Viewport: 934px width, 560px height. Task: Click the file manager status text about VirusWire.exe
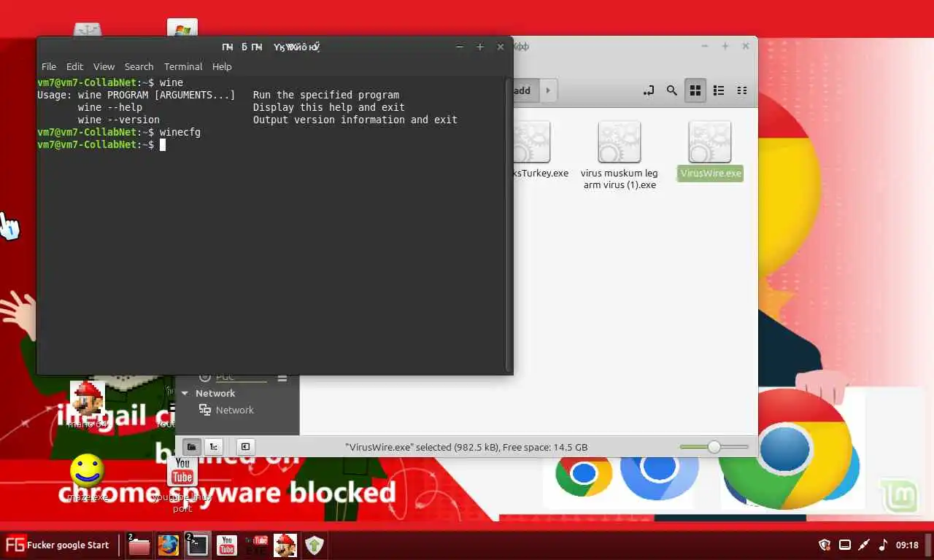pyautogui.click(x=466, y=447)
